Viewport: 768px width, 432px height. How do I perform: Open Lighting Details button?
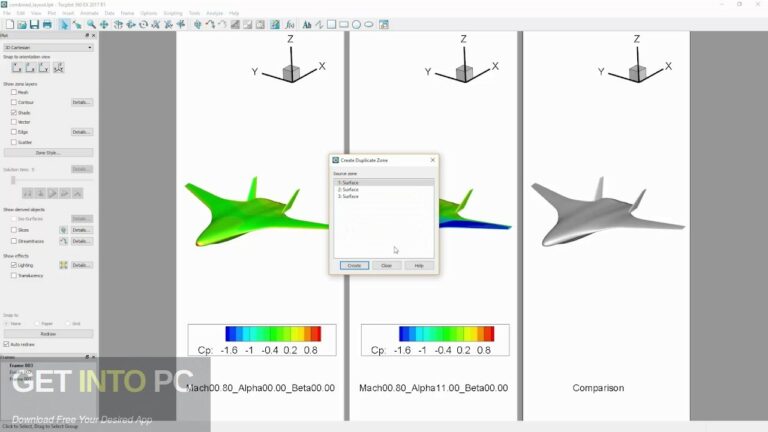coord(82,265)
